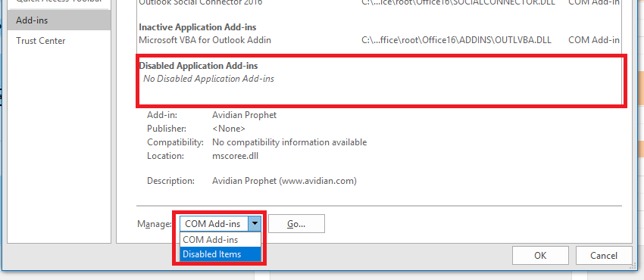This screenshot has width=644, height=280.
Task: Choose Disabled Items from the Manage list
Action: [220, 254]
